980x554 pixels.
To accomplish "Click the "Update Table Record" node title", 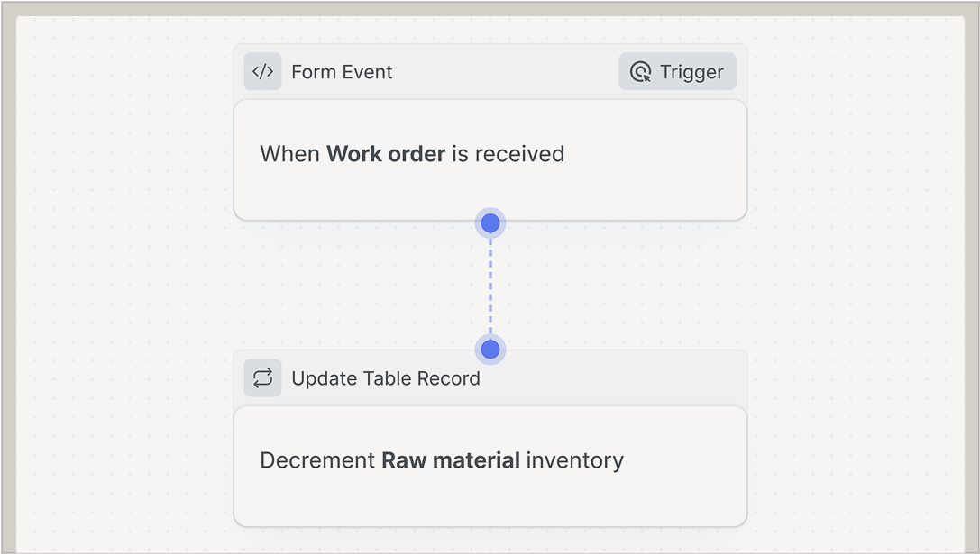I will 385,378.
